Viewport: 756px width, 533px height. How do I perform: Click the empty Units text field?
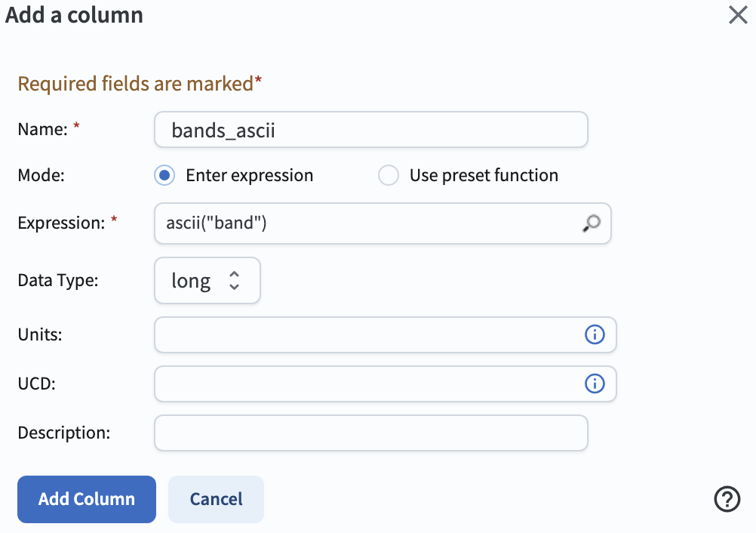pyautogui.click(x=362, y=334)
